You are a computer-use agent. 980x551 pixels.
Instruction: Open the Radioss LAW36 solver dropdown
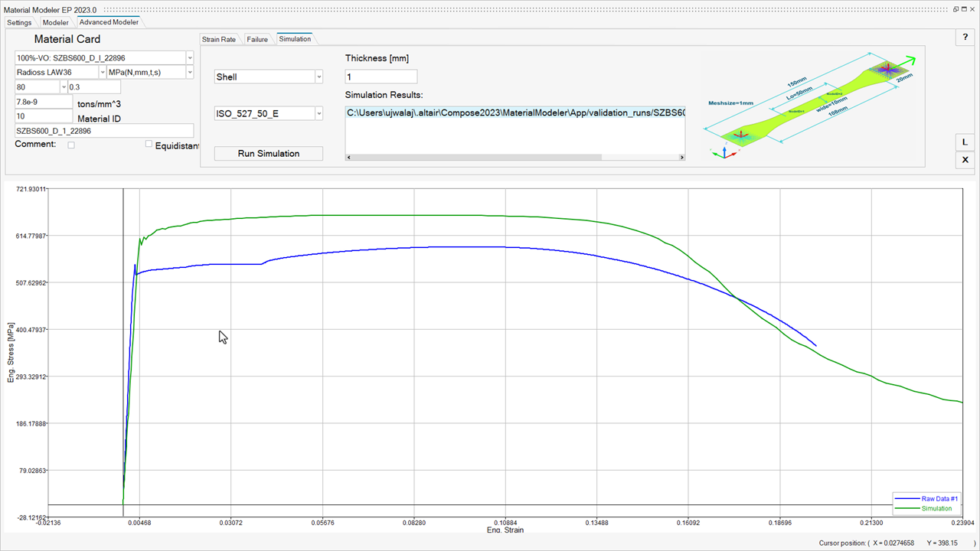103,73
